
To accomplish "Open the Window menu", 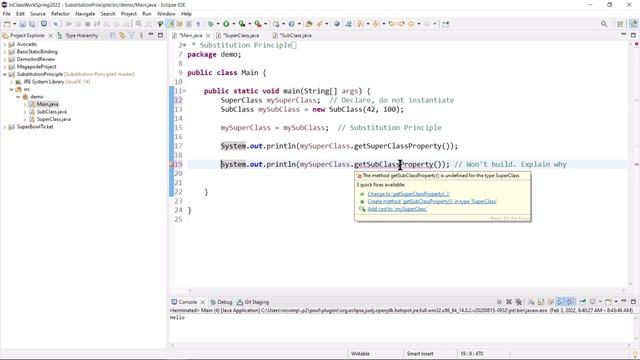I will [166, 13].
